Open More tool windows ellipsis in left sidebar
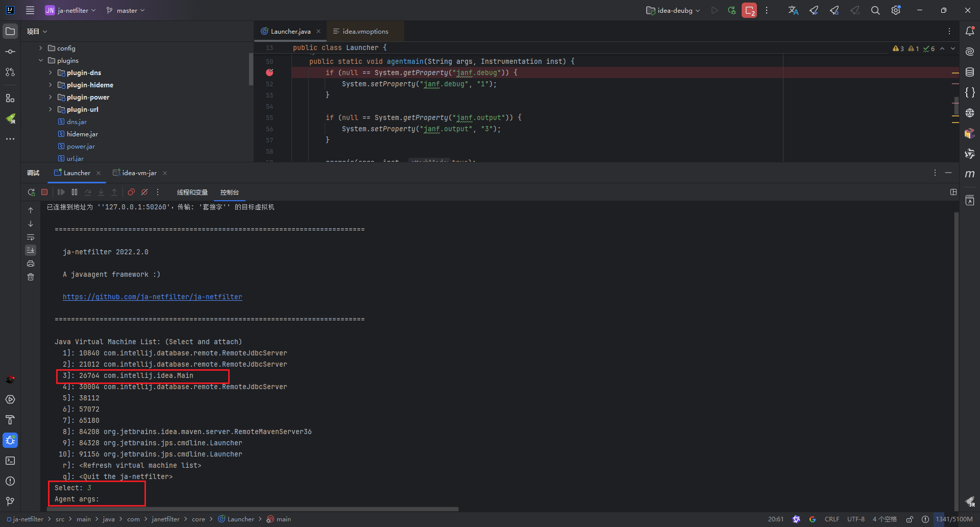Screen dimensions: 980x527 [x=10, y=139]
